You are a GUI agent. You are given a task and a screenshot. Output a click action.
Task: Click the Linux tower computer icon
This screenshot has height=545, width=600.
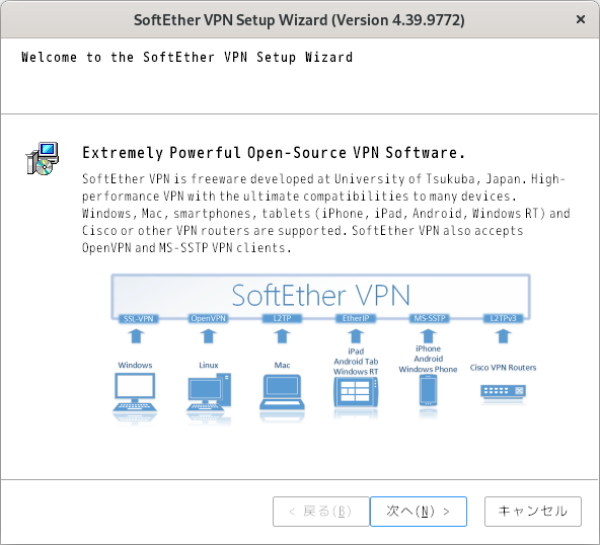[209, 394]
